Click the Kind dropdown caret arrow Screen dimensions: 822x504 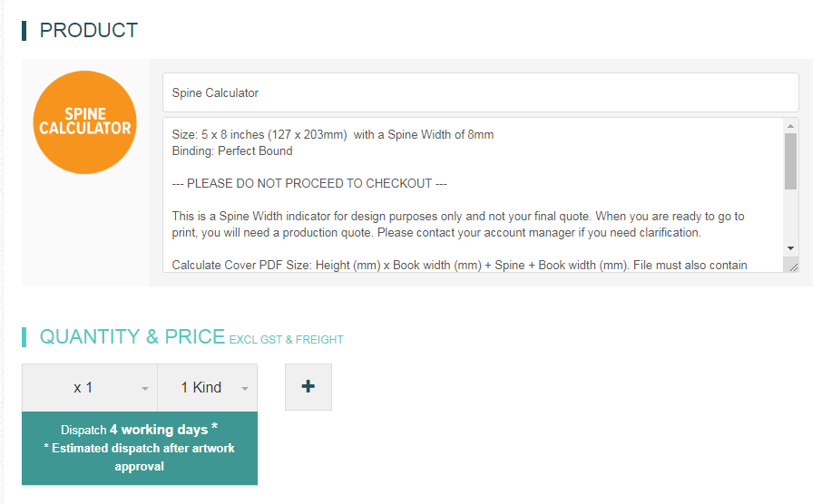(245, 389)
